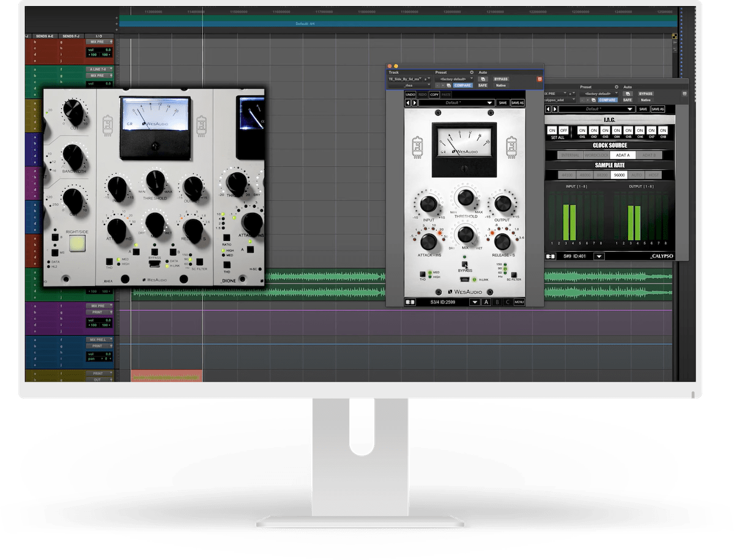
Task: Open the _rhea plugin selector dropdown
Action: pyautogui.click(x=409, y=86)
